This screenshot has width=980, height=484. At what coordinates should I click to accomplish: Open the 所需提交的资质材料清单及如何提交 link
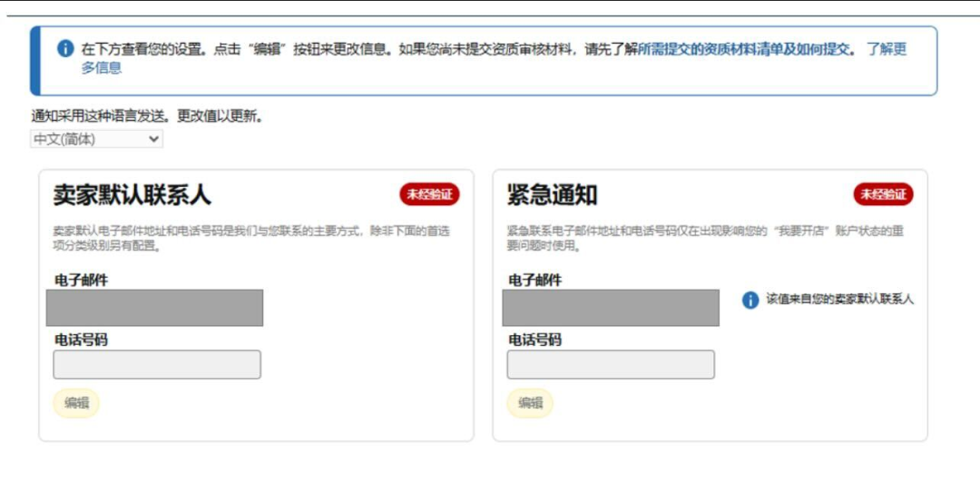pos(746,49)
